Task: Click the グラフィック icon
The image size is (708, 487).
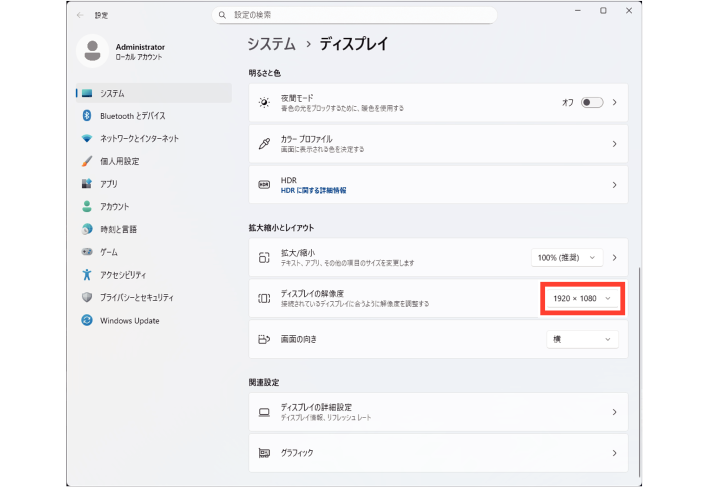Action: tap(264, 453)
